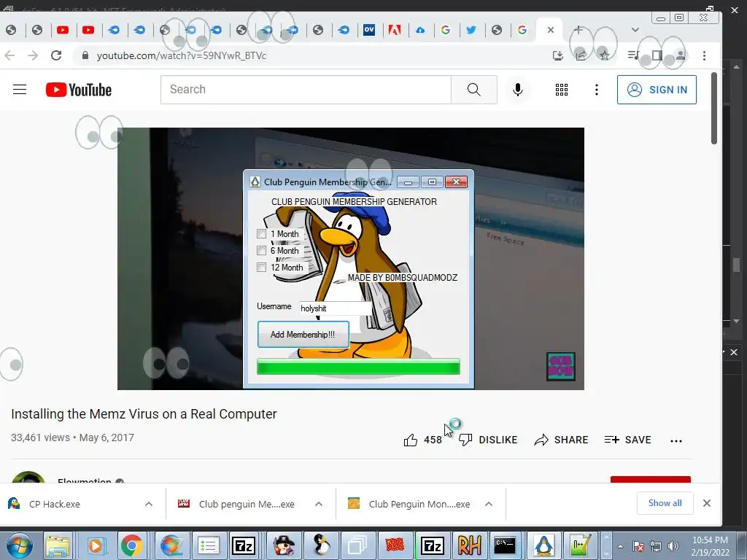Click the install/download page icon in address bar
The image size is (747, 560).
pyautogui.click(x=558, y=55)
